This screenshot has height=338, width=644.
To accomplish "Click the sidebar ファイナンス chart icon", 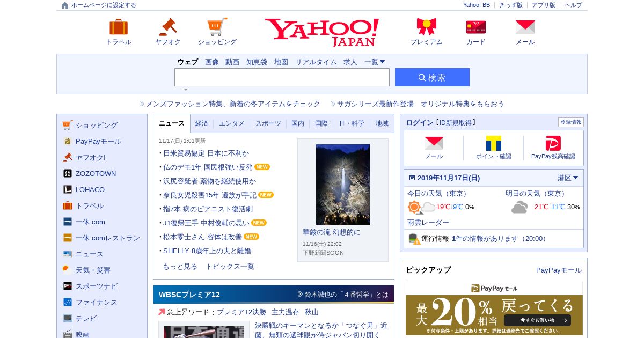I will coord(67,302).
